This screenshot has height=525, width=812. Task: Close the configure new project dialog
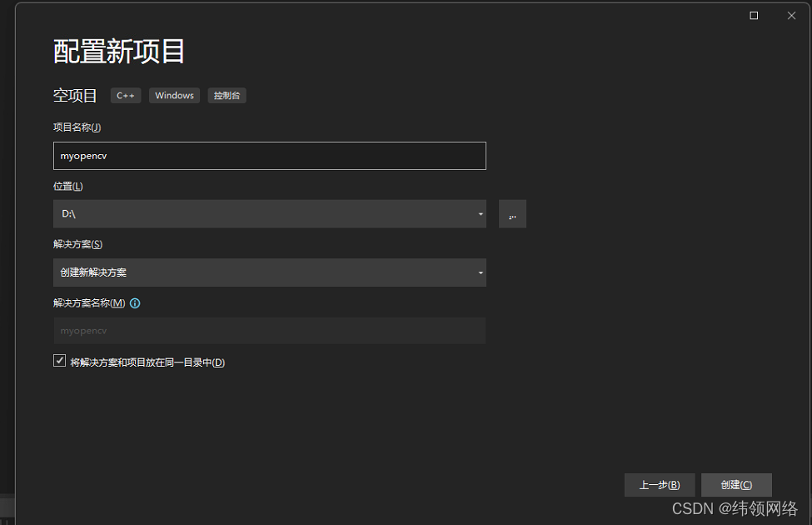point(791,16)
